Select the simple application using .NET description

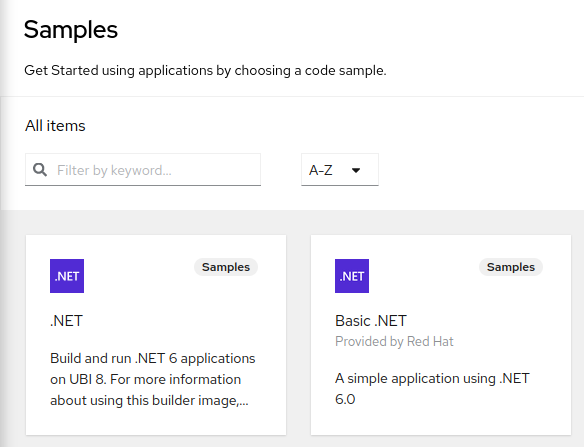point(432,389)
